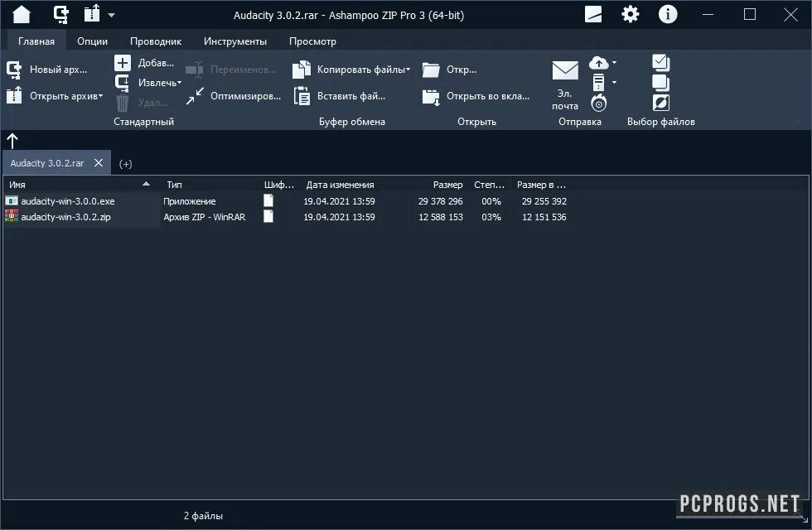The width and height of the screenshot is (812, 530).
Task: Click the Открыть во вкладке icon
Action: point(431,97)
